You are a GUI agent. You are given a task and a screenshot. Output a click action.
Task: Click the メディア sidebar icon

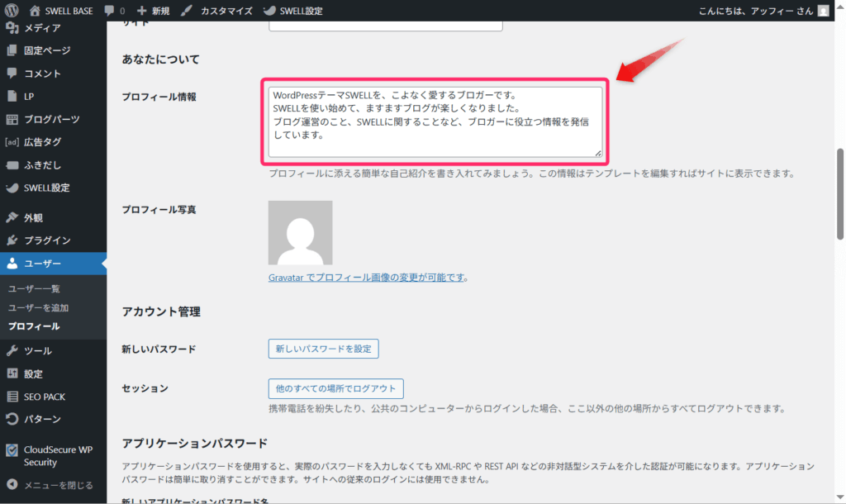[x=12, y=27]
